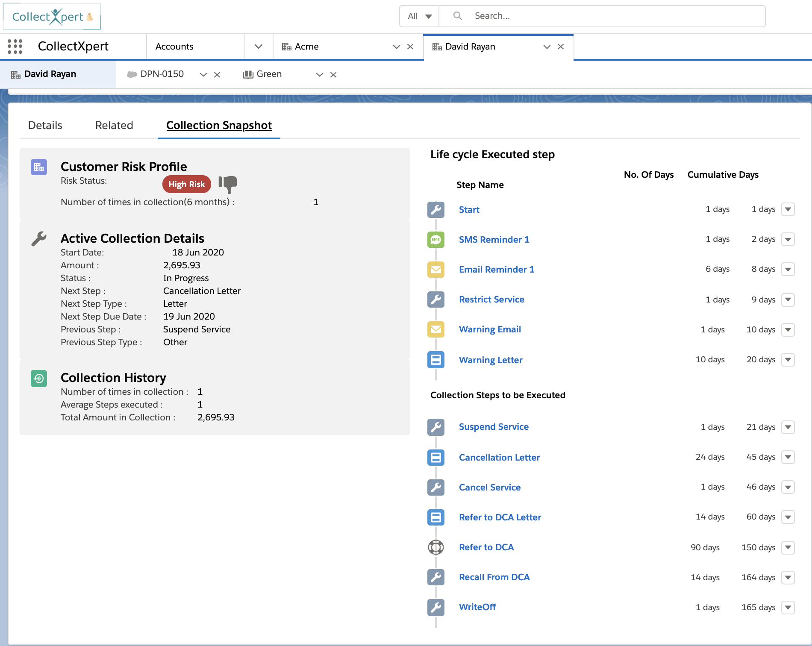Toggle the thumbs-down icon next to High Risk
The width and height of the screenshot is (812, 646).
(229, 184)
